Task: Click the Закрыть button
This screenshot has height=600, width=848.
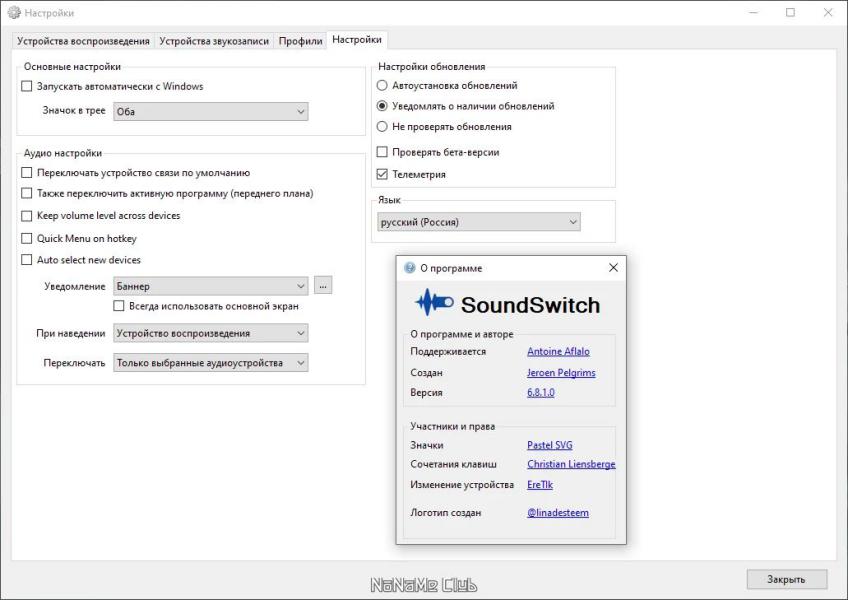Action: tap(786, 579)
